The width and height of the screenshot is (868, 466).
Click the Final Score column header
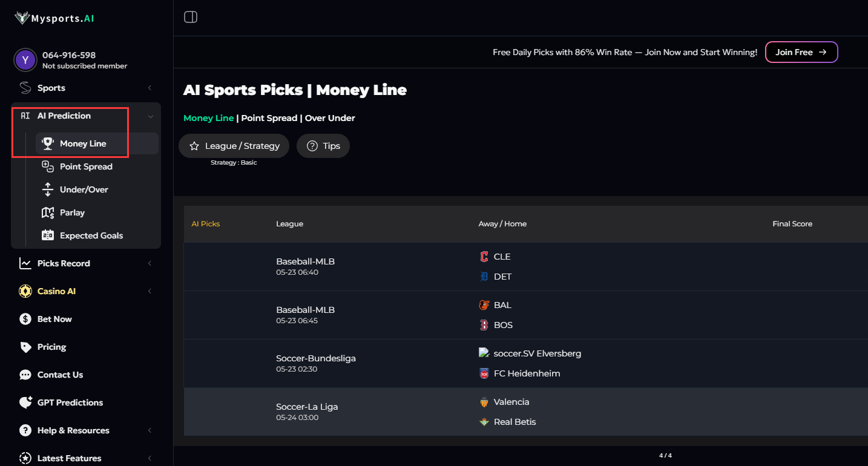tap(792, 224)
